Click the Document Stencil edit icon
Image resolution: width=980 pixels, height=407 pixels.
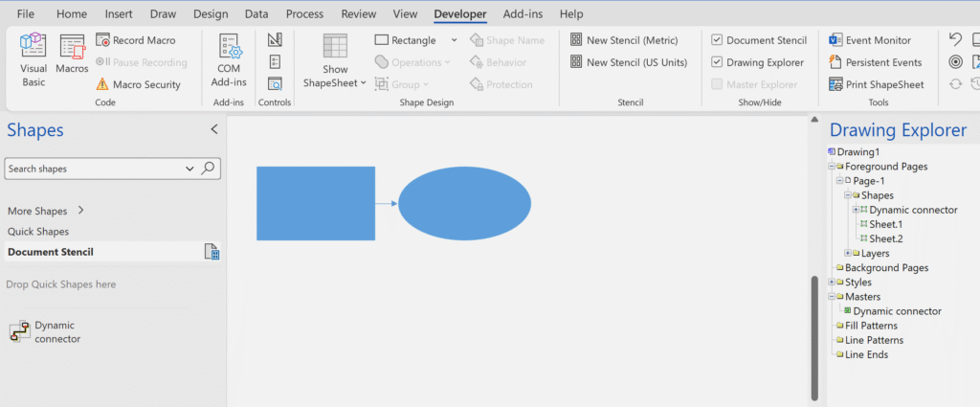point(212,252)
